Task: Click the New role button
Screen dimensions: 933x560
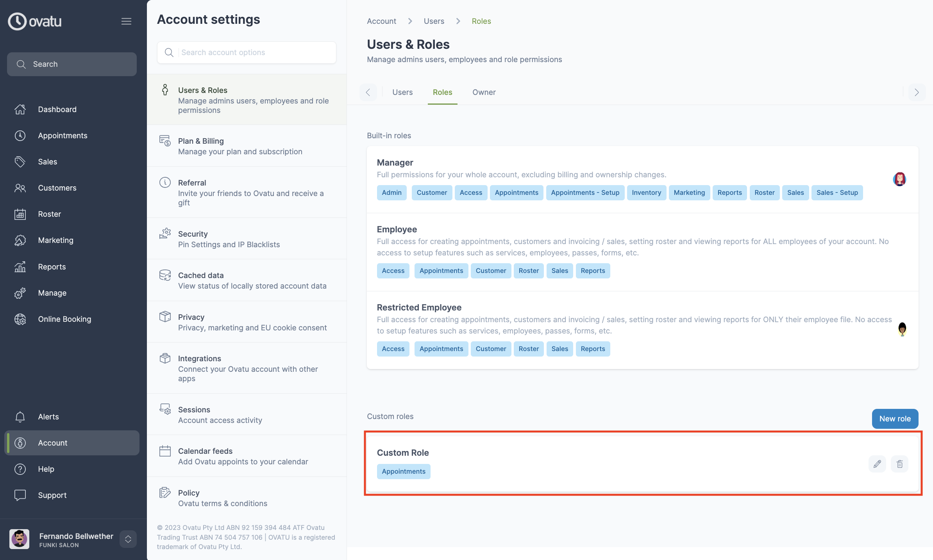Action: [x=895, y=419]
